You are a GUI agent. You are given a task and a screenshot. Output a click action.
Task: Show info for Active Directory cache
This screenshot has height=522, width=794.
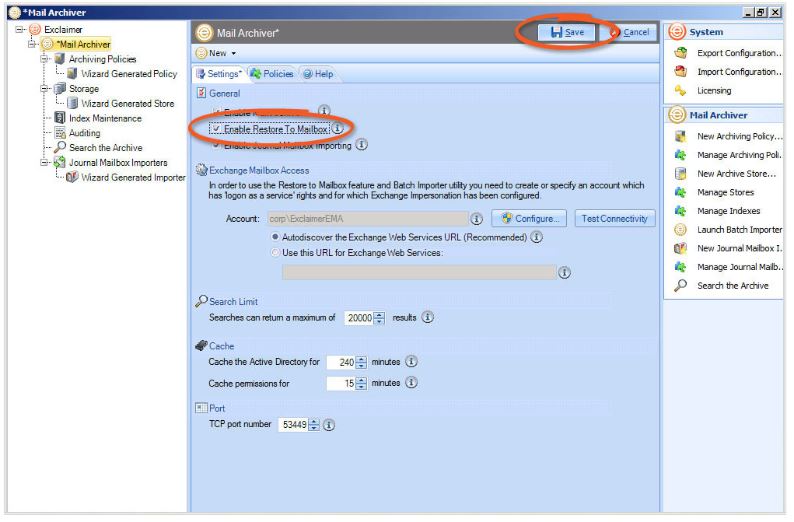pos(412,362)
